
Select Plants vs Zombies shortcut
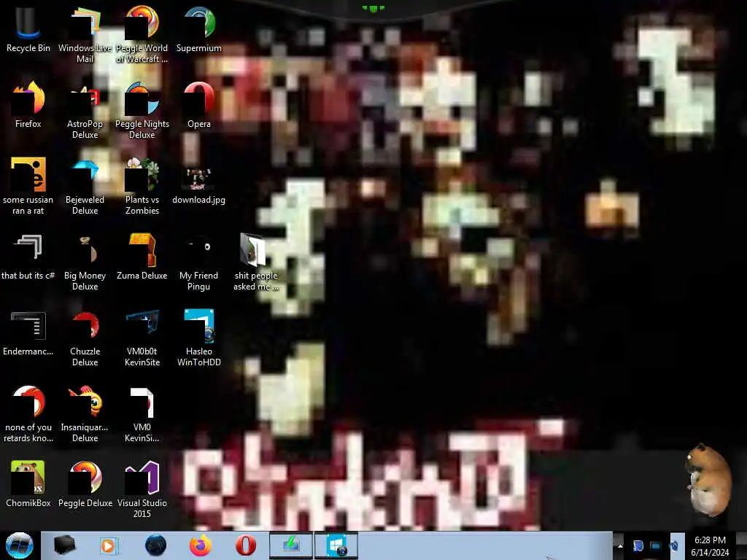tap(142, 186)
